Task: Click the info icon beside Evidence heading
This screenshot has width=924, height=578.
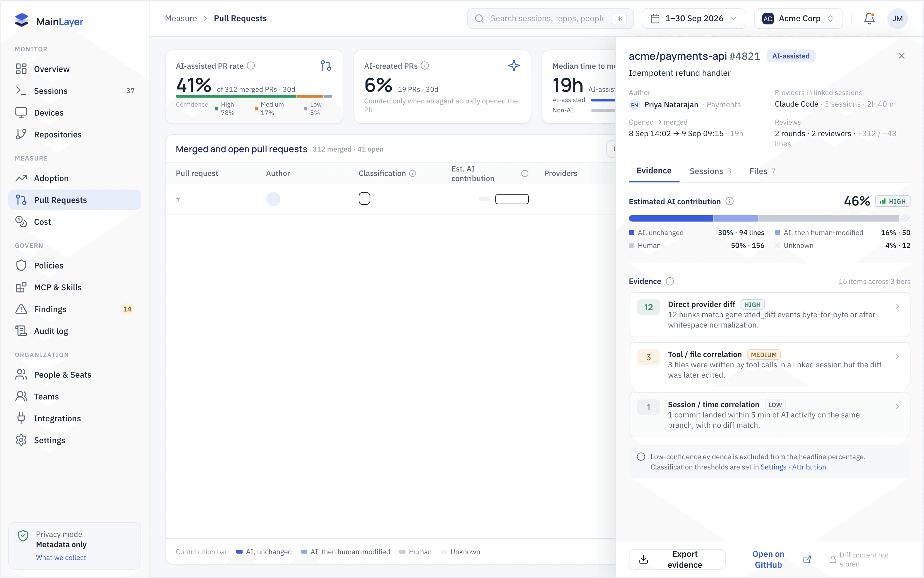Action: 670,281
